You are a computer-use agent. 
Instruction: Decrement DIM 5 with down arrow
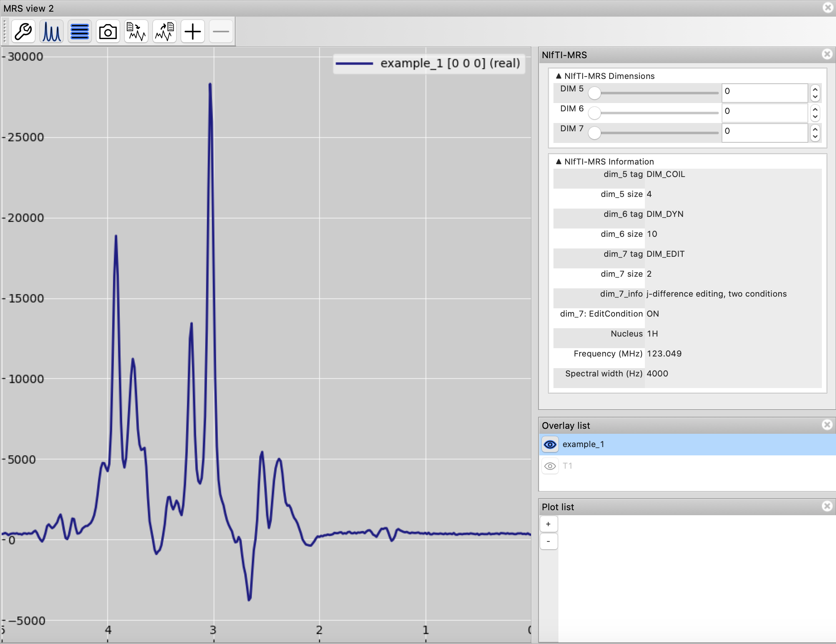coord(815,97)
